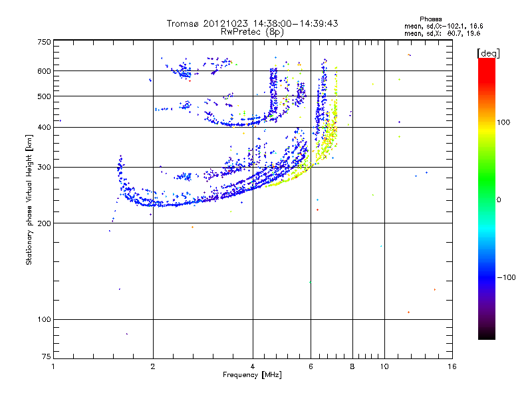Click the rainbow phase color bar

coord(487,198)
